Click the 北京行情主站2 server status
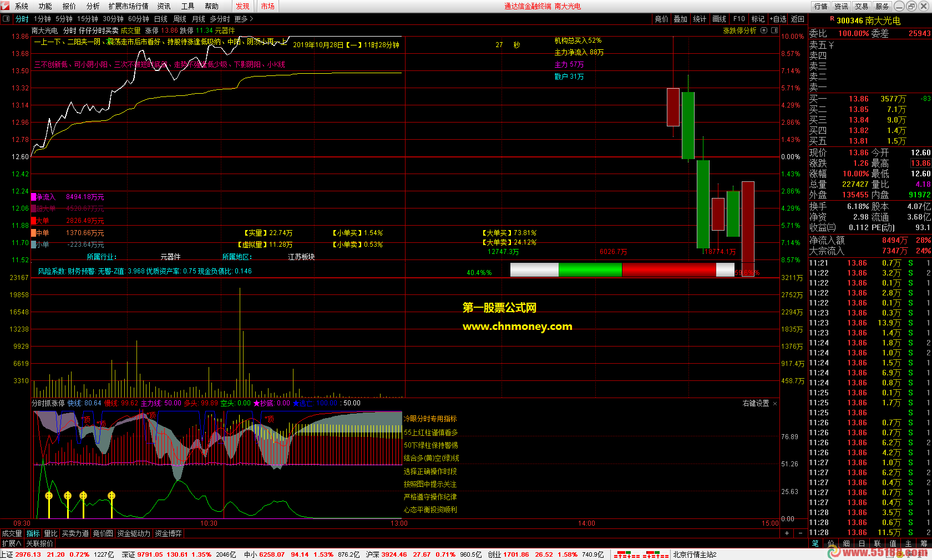Image resolution: width=932 pixels, height=560 pixels. pos(695,554)
